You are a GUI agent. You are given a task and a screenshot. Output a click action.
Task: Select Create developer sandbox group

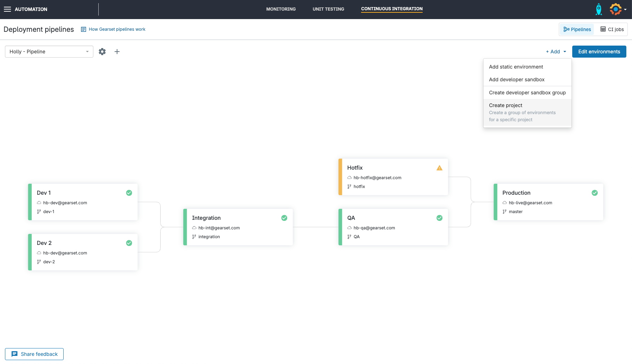[x=527, y=93]
